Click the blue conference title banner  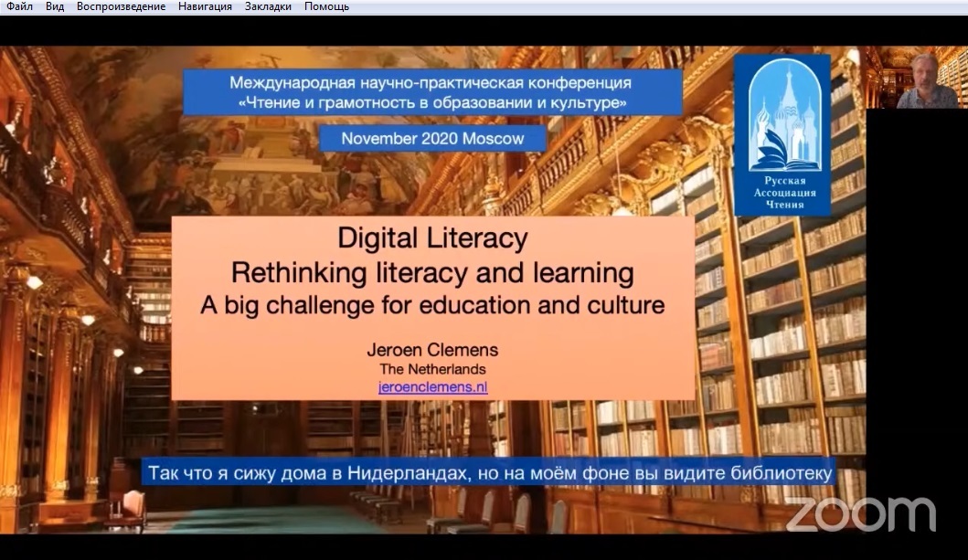pos(432,92)
